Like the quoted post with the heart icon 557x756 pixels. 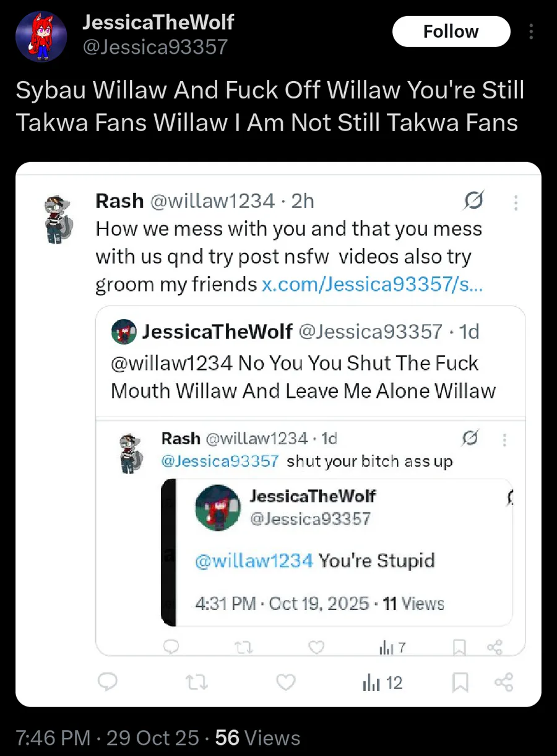point(285,682)
